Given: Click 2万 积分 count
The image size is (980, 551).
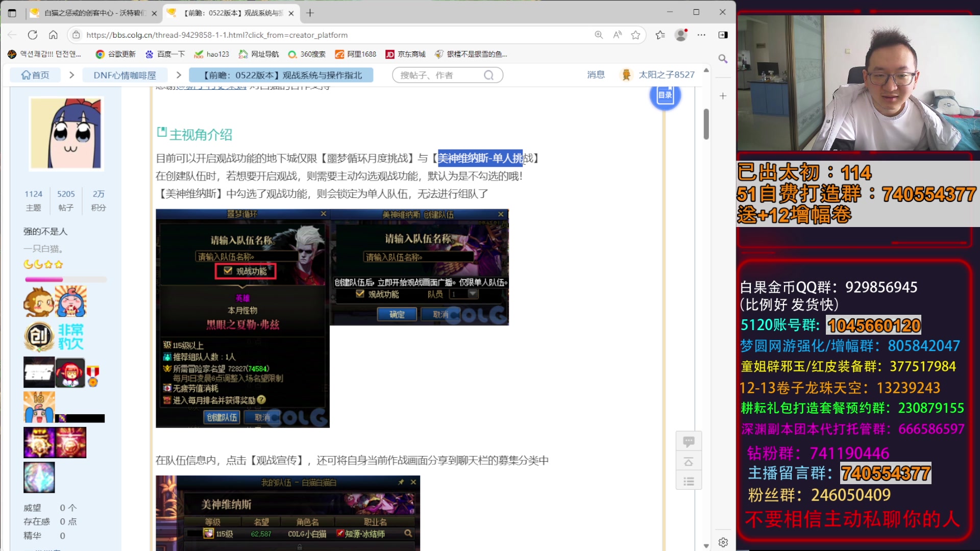Looking at the screenshot, I should (x=99, y=201).
